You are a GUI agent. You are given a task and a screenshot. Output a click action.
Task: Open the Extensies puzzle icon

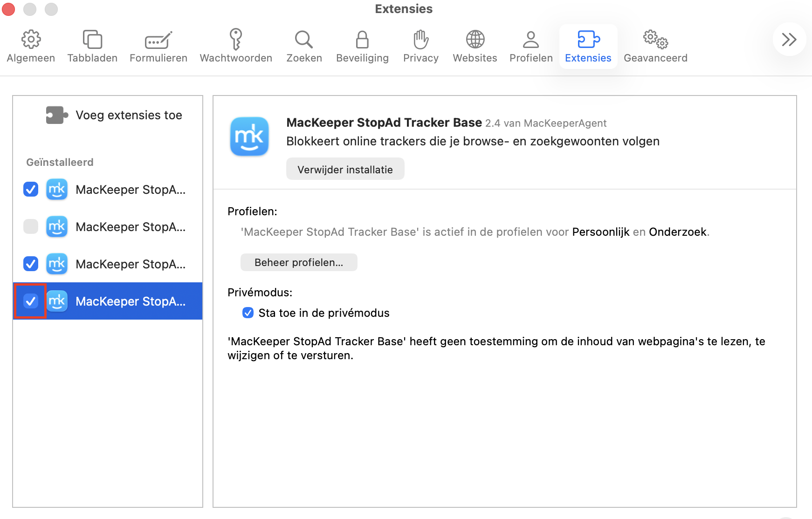[x=588, y=40]
